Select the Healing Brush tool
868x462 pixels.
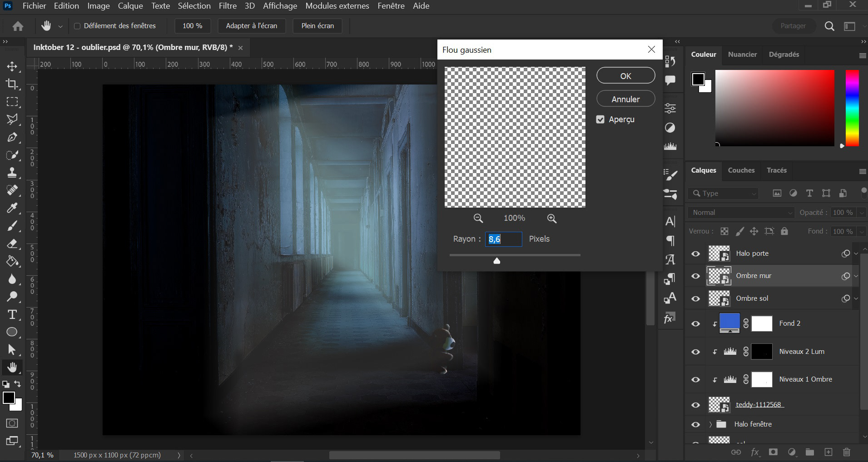coord(12,190)
